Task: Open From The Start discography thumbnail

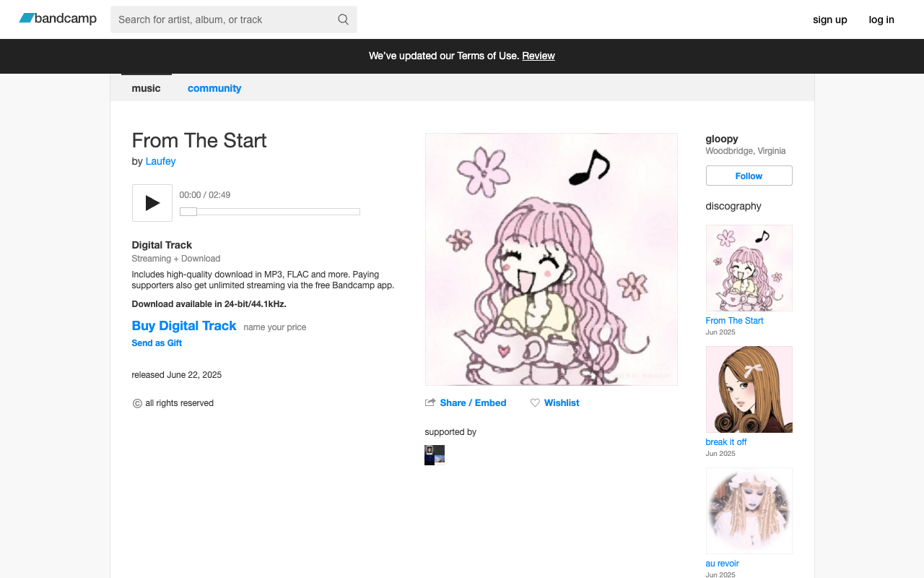Action: [x=749, y=268]
